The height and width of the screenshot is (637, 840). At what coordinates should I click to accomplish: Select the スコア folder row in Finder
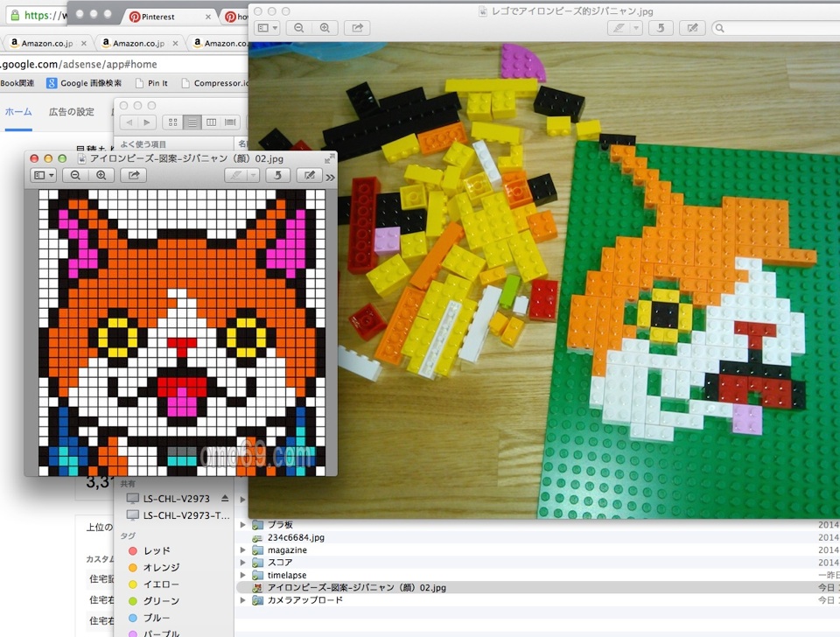(x=537, y=563)
